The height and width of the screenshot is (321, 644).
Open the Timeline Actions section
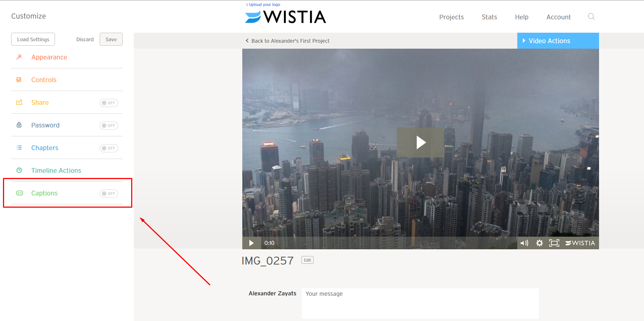pyautogui.click(x=56, y=171)
